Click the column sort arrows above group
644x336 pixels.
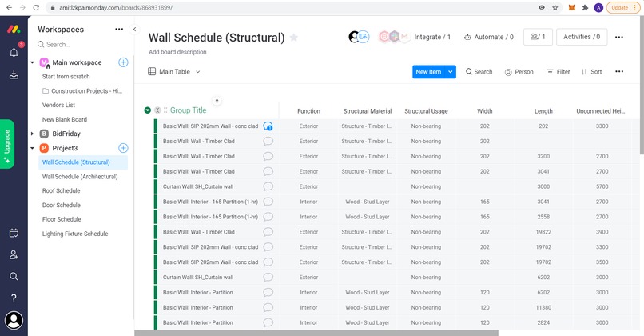click(217, 101)
